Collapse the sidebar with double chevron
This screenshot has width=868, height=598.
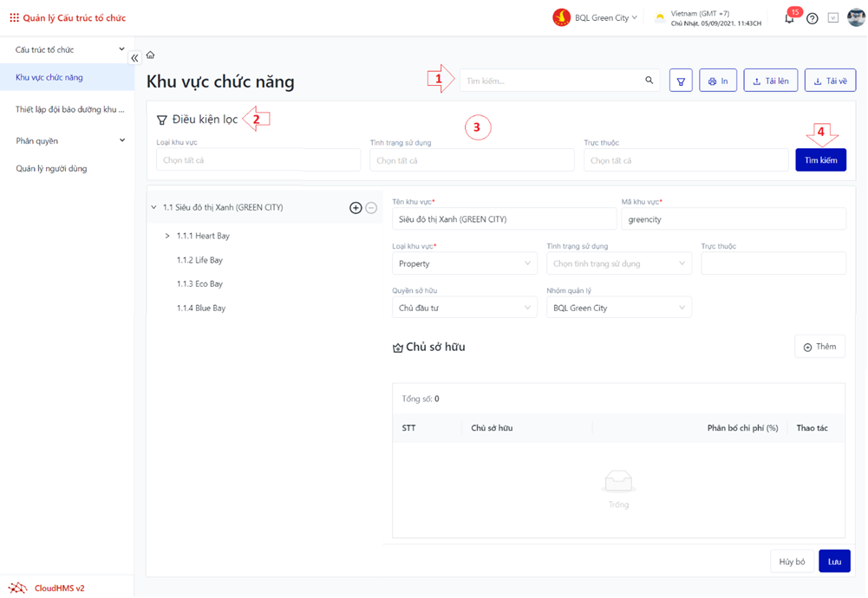(x=134, y=58)
